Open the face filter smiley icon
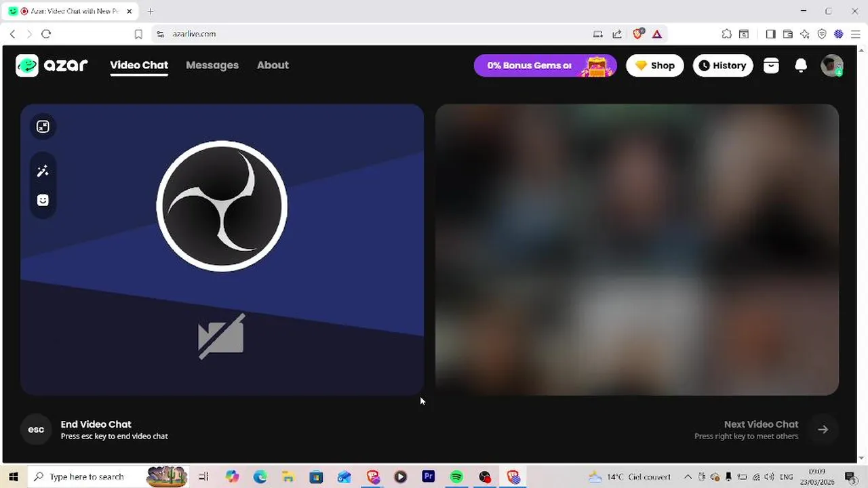The image size is (868, 488). point(43,200)
